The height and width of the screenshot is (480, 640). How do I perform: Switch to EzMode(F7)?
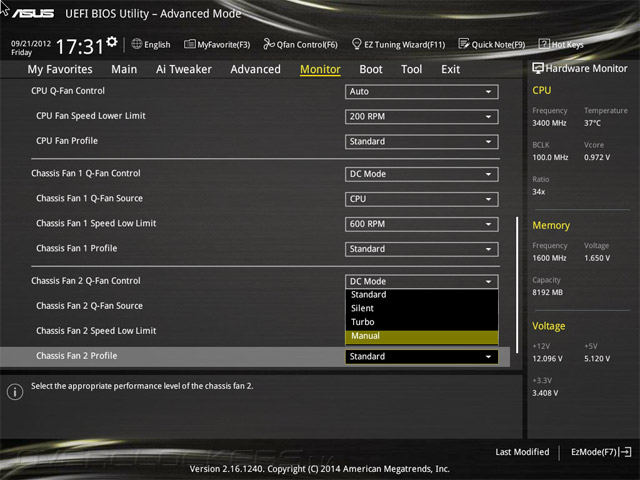(601, 452)
